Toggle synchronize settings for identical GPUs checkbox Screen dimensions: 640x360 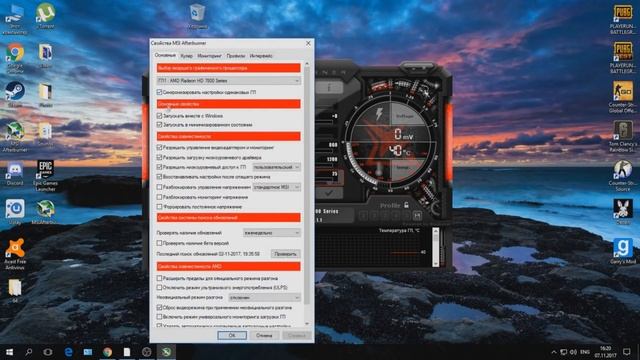tap(160, 92)
